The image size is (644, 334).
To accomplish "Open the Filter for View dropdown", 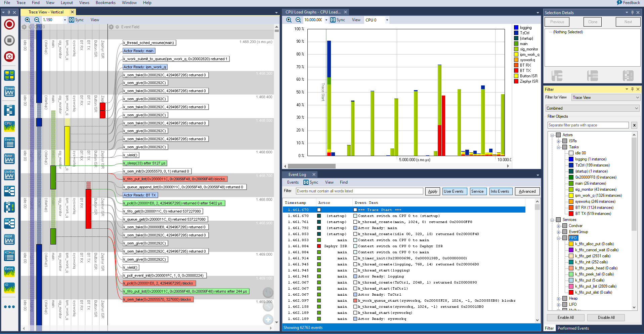I will (605, 98).
